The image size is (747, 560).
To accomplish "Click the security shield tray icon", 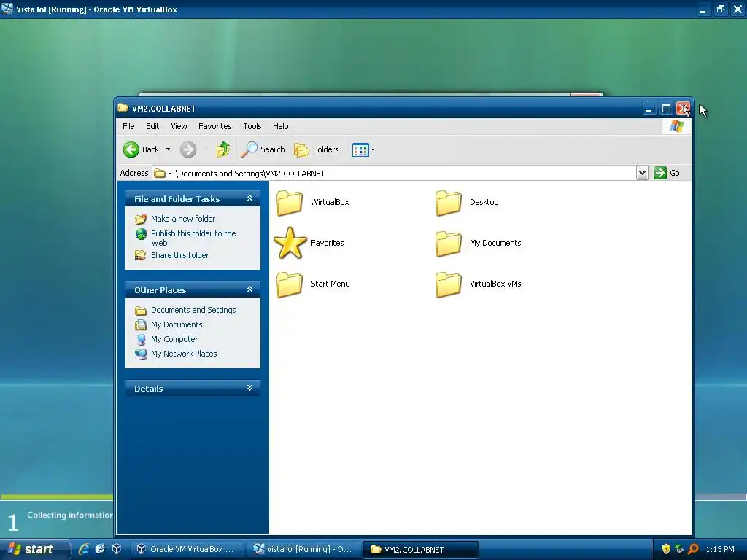I will [x=666, y=549].
